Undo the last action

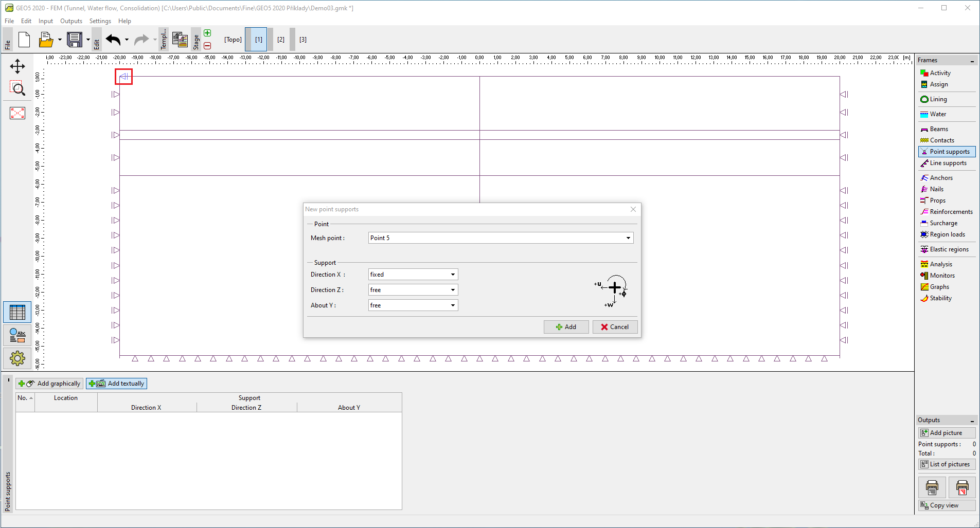point(113,40)
